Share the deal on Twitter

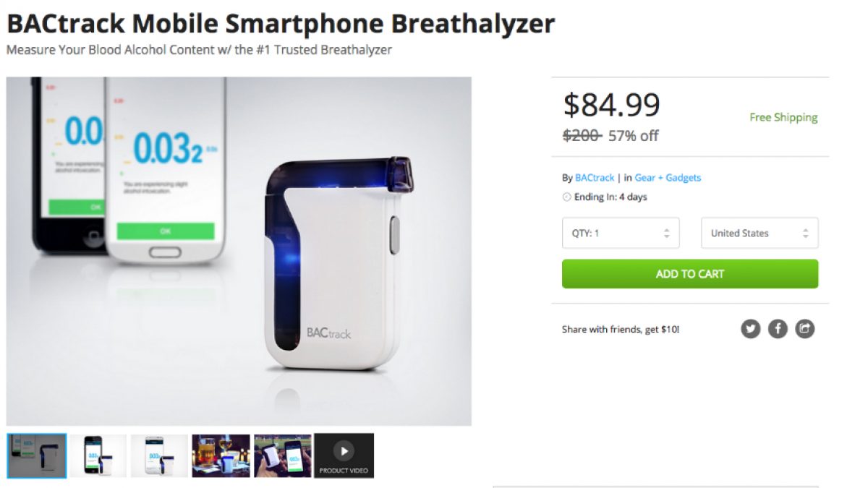pyautogui.click(x=751, y=329)
